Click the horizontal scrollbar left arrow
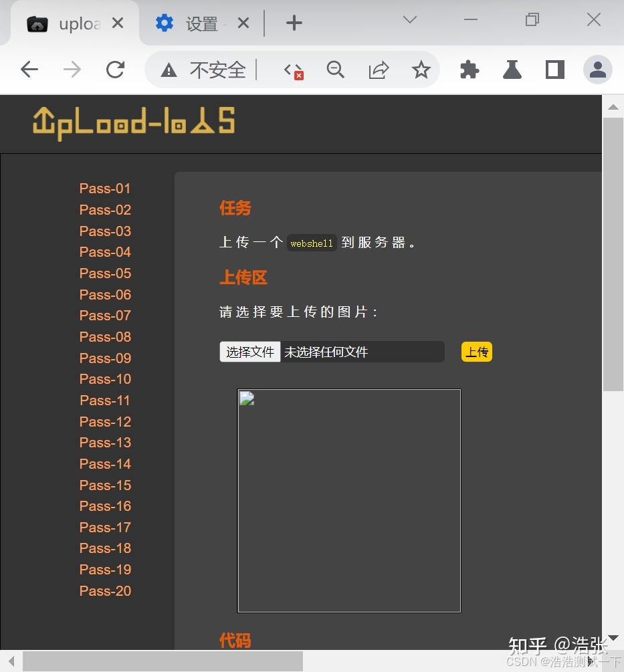The width and height of the screenshot is (624, 672). [11, 661]
